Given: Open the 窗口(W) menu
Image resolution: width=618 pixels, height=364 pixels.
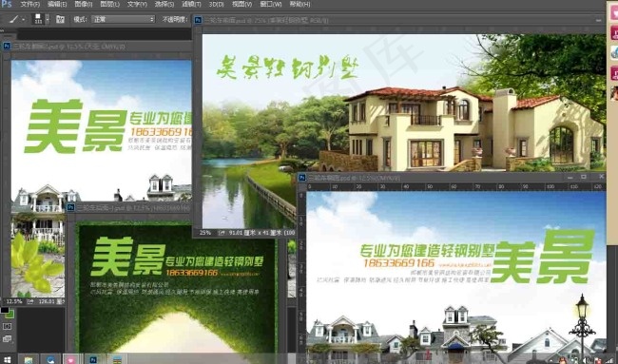Looking at the screenshot, I should [x=271, y=5].
